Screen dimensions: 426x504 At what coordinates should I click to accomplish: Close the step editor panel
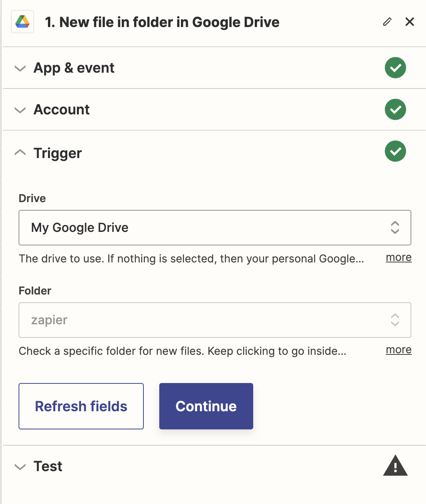click(410, 22)
